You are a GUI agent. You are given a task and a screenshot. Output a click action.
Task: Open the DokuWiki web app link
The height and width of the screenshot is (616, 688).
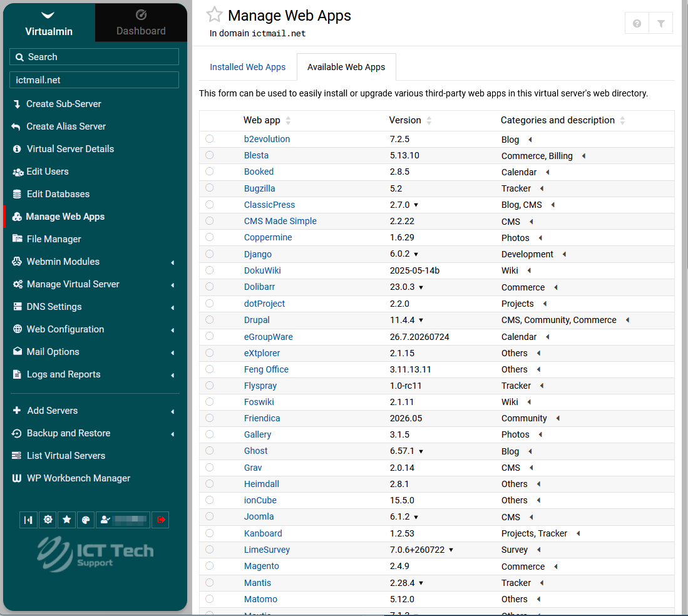(262, 270)
